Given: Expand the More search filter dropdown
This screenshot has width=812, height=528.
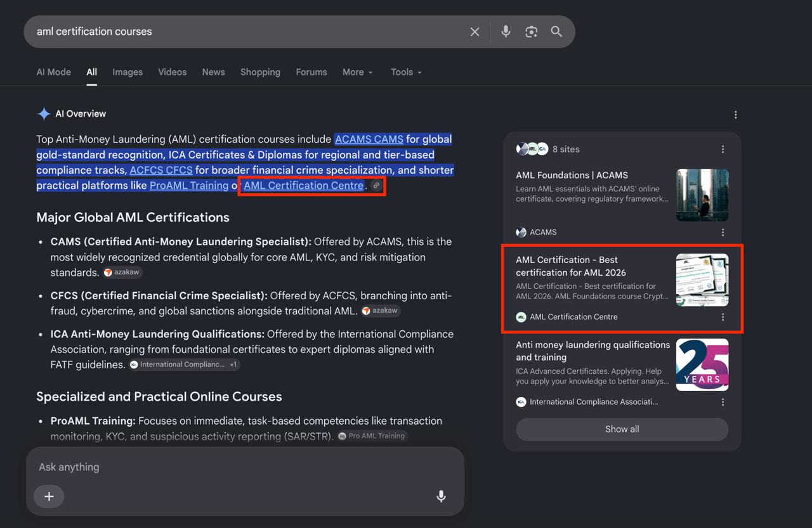Looking at the screenshot, I should pos(358,72).
